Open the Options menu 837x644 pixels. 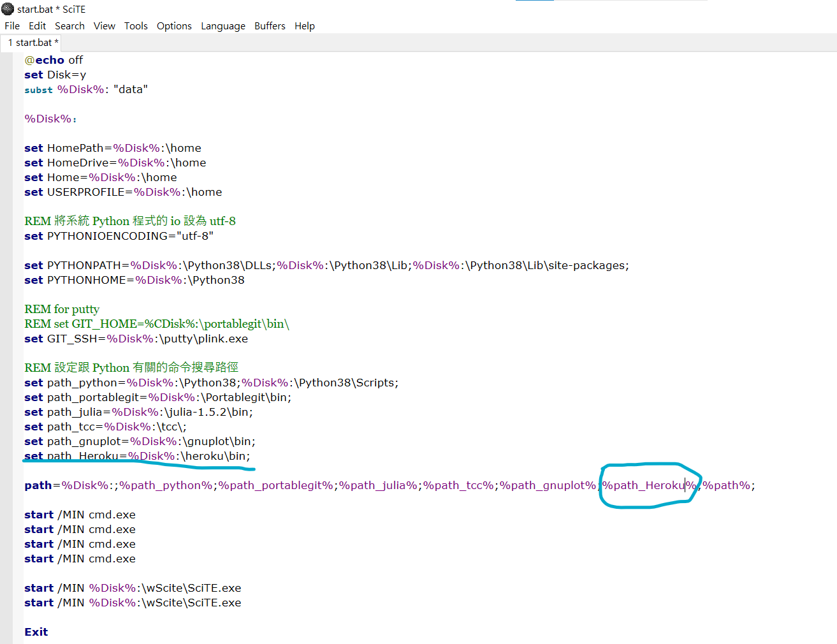(x=174, y=26)
